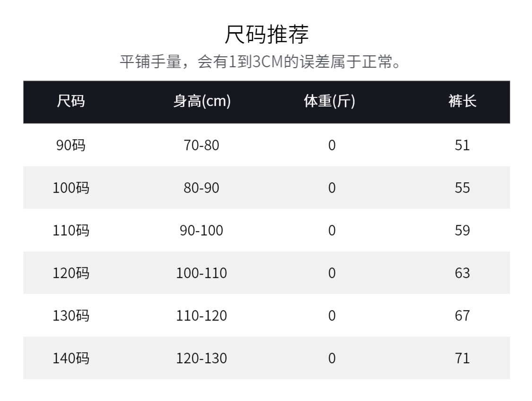
Task: Click the 70-80 height range cell
Action: [x=201, y=145]
